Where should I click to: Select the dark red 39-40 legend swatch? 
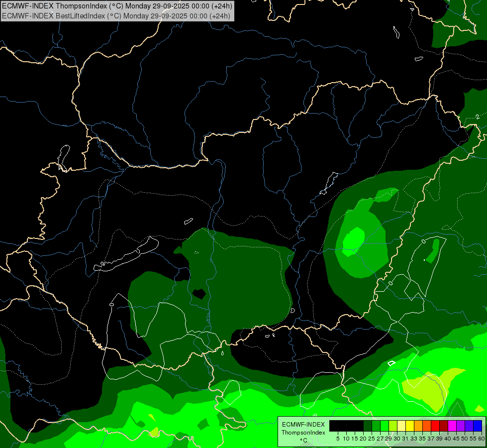[444, 426]
